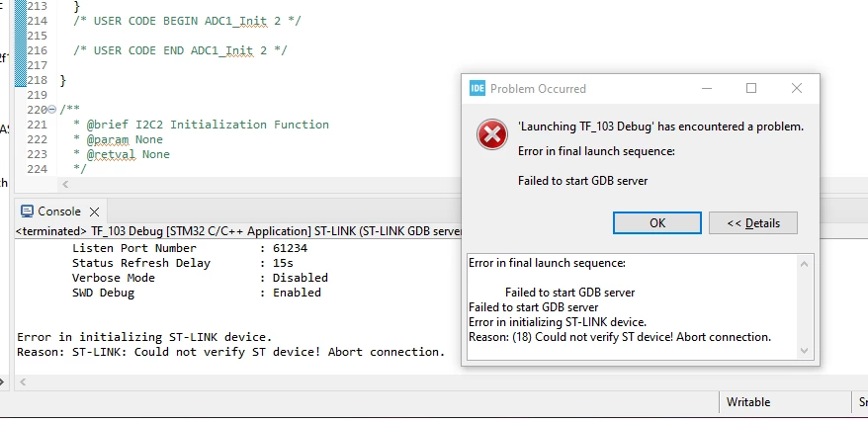
Task: Click the 'Could not verify ST device' details line
Action: [620, 337]
